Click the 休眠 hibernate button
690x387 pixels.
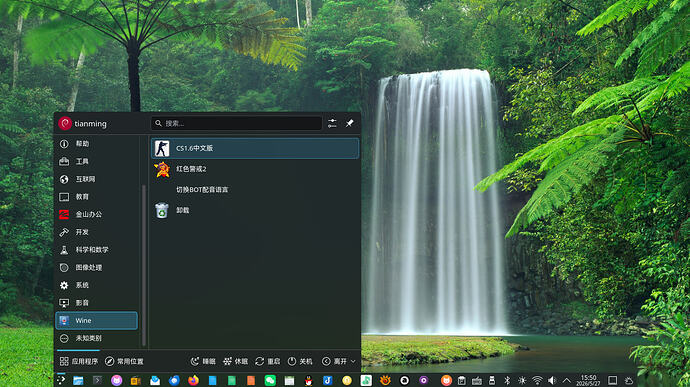[x=235, y=361]
